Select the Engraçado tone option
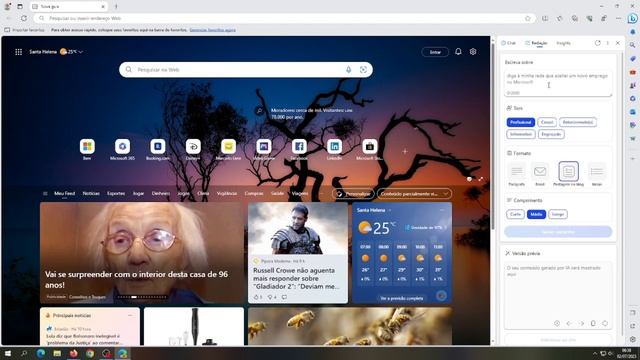Screen dimensions: 640x360 pyautogui.click(x=551, y=134)
